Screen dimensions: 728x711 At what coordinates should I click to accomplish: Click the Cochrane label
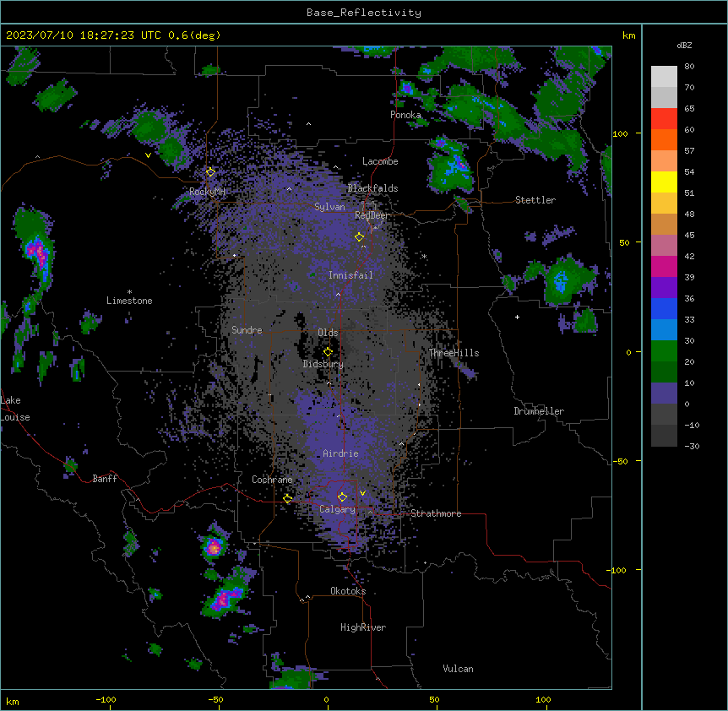272,480
